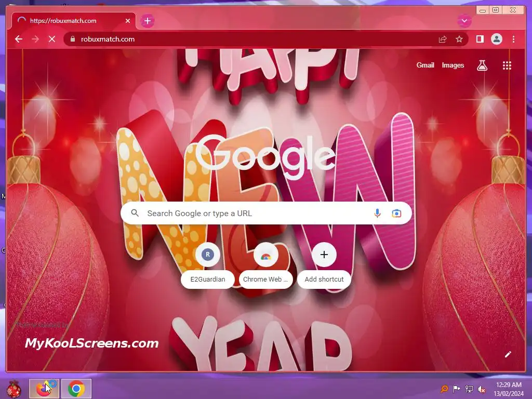The width and height of the screenshot is (532, 399).
Task: Open the ornament Start button on the taskbar
Action: pos(14,389)
